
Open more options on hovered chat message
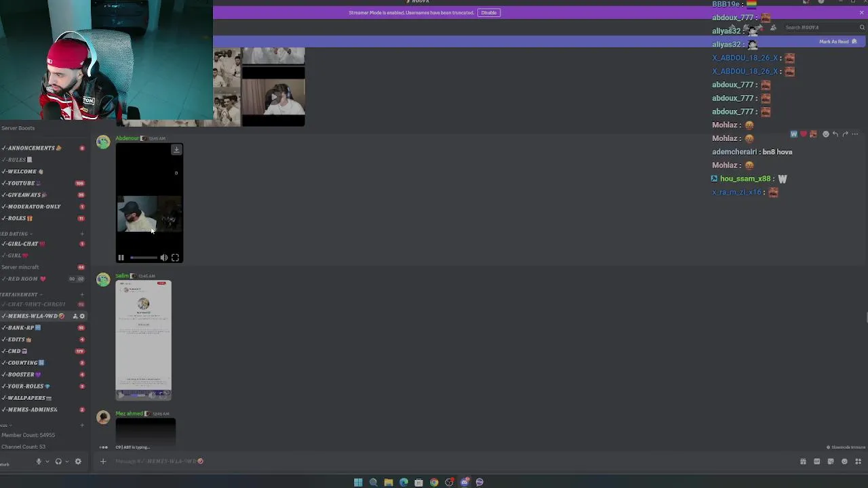(854, 134)
